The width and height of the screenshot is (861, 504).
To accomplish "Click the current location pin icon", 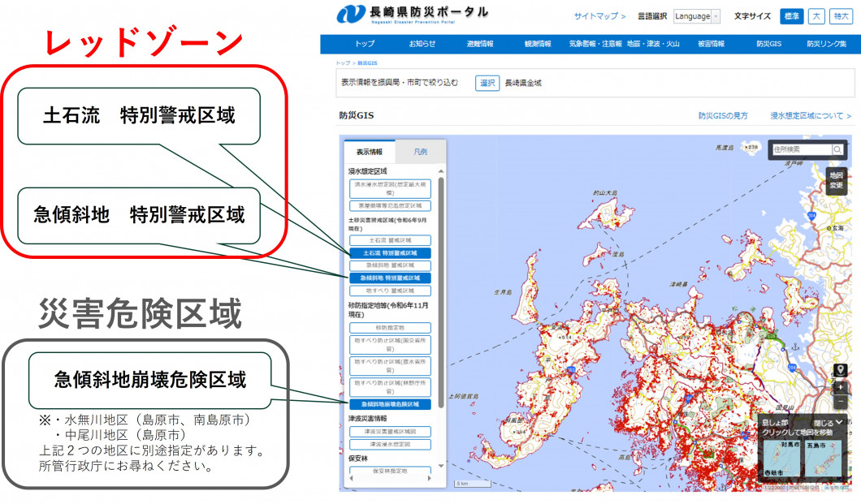I will pos(841,371).
